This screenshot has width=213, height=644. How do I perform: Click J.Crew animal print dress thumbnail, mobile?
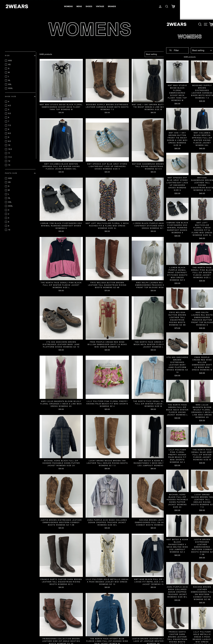177,254
